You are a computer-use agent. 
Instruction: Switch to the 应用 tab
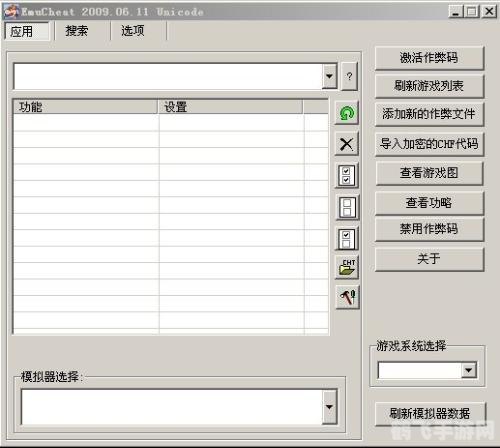[27, 31]
